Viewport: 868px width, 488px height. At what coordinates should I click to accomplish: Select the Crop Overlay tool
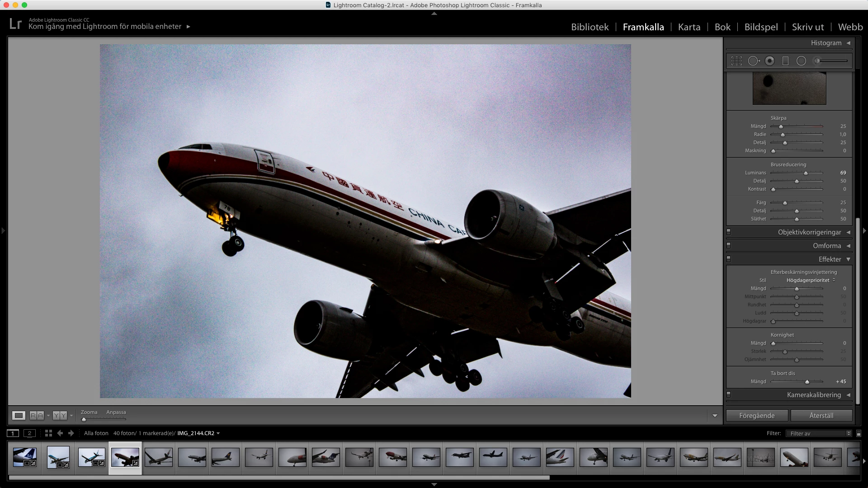coord(736,61)
